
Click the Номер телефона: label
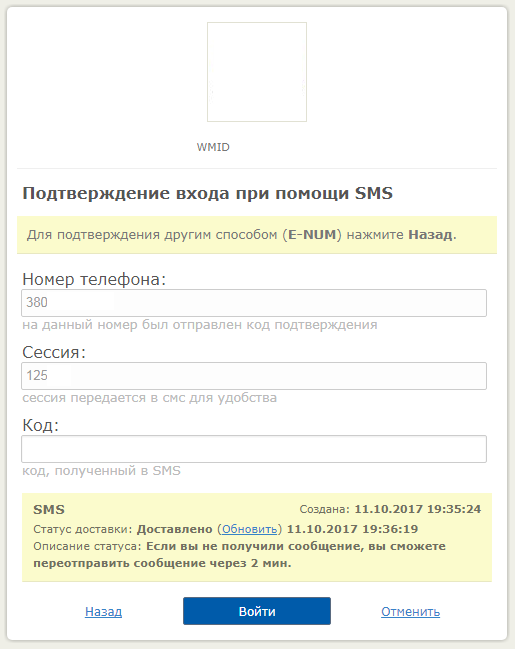coord(94,279)
